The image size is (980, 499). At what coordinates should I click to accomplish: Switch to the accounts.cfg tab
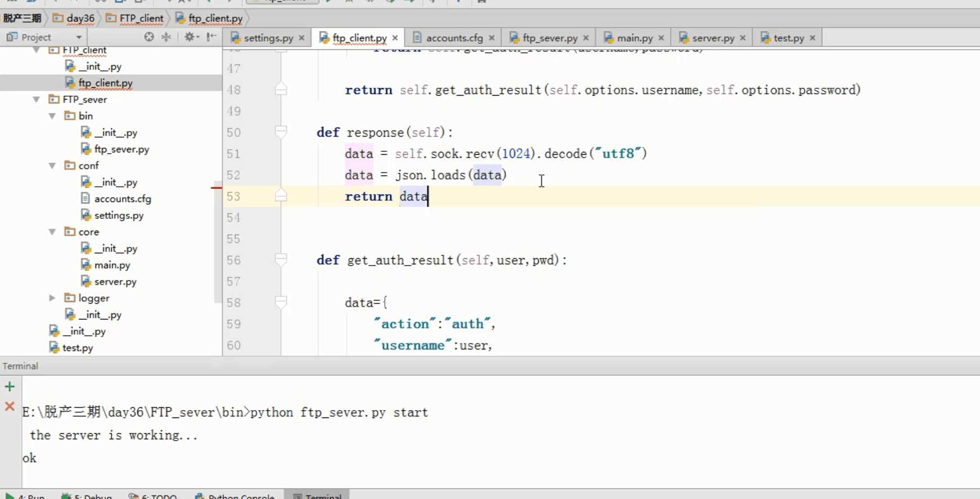(x=453, y=38)
